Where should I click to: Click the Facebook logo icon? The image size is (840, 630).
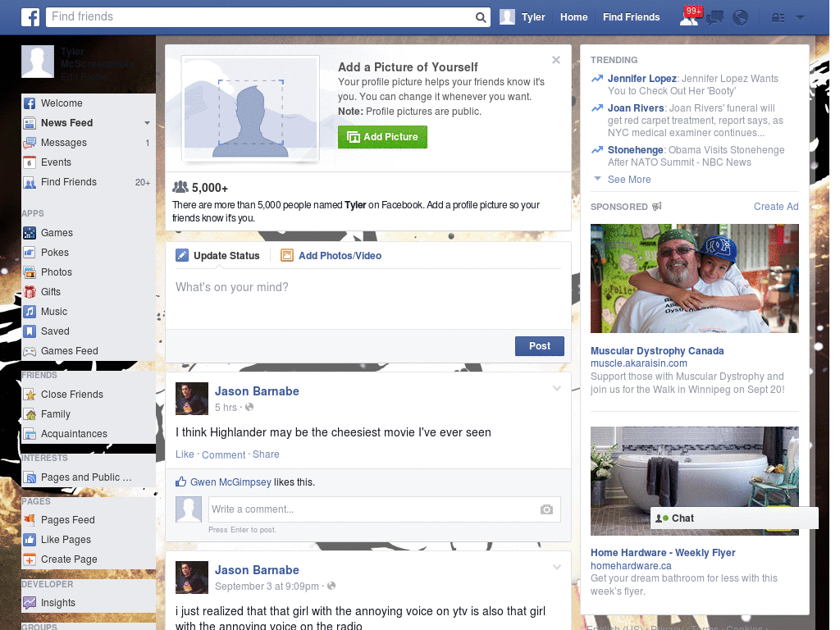coord(30,17)
